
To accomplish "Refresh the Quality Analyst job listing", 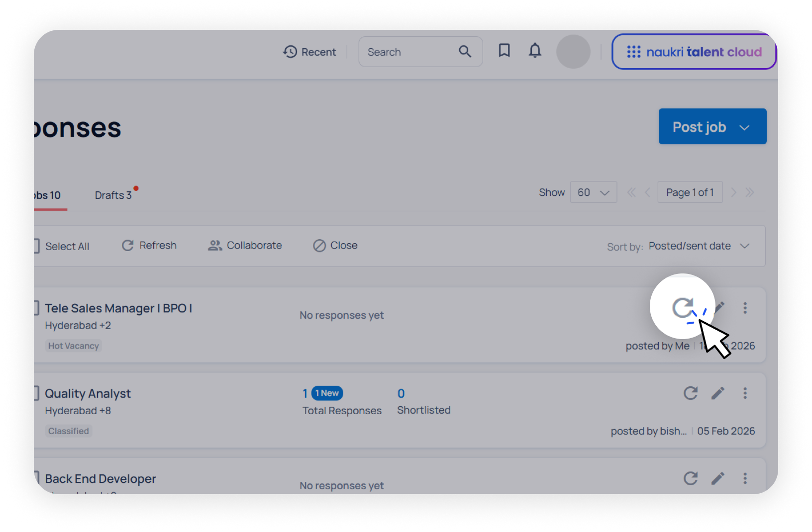I will tap(690, 393).
